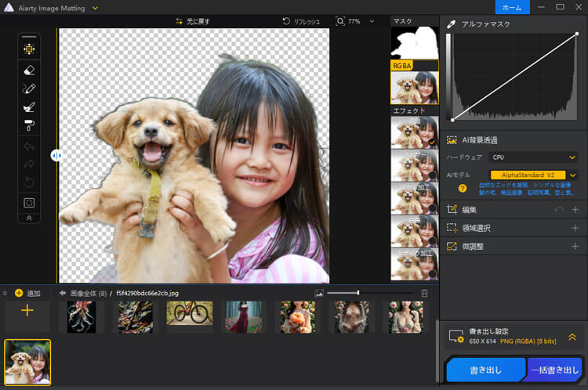The image size is (588, 390).
Task: Click the zoom magnifier icon
Action: pyautogui.click(x=339, y=21)
